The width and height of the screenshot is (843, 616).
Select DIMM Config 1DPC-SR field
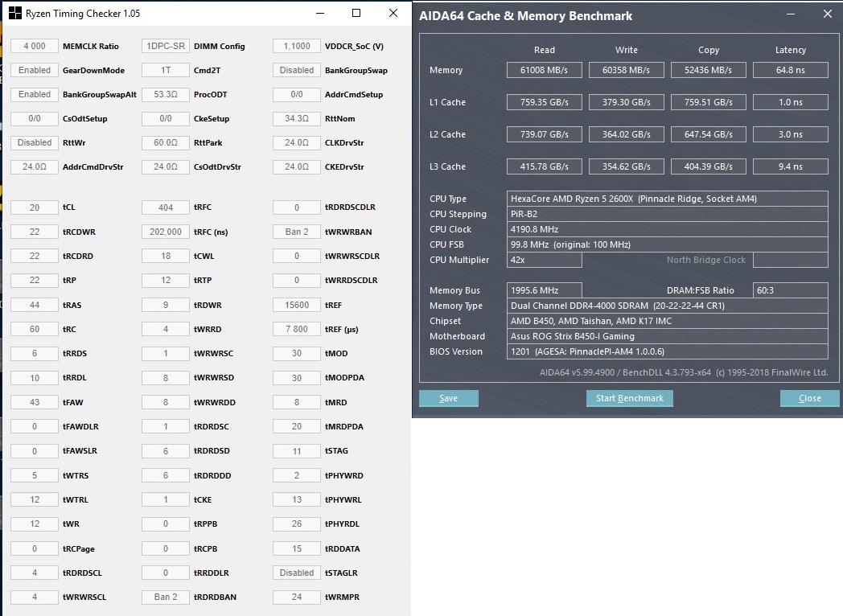click(166, 46)
